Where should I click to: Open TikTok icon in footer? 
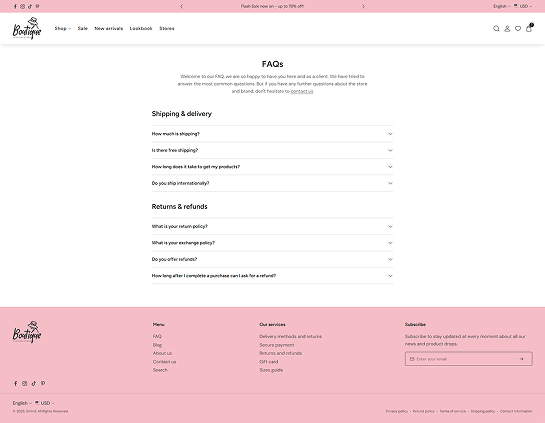[x=34, y=383]
